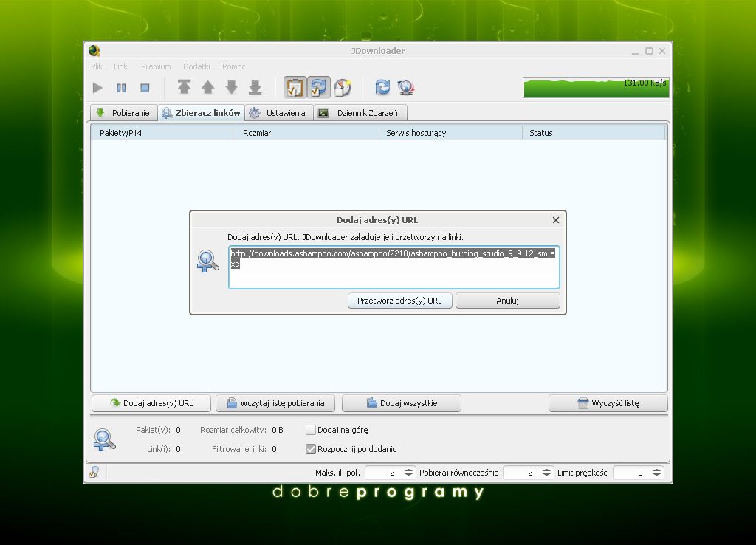Toggle the stopwatch speed mark icon
The width and height of the screenshot is (756, 545).
[x=343, y=88]
